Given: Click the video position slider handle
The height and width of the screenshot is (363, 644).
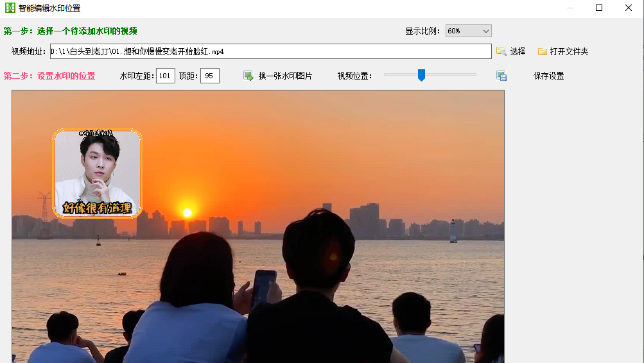Looking at the screenshot, I should (421, 75).
